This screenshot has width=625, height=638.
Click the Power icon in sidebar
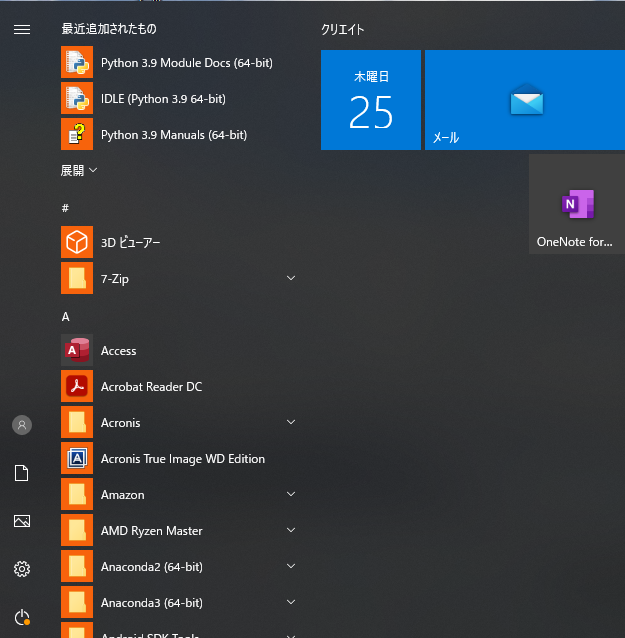[22, 617]
